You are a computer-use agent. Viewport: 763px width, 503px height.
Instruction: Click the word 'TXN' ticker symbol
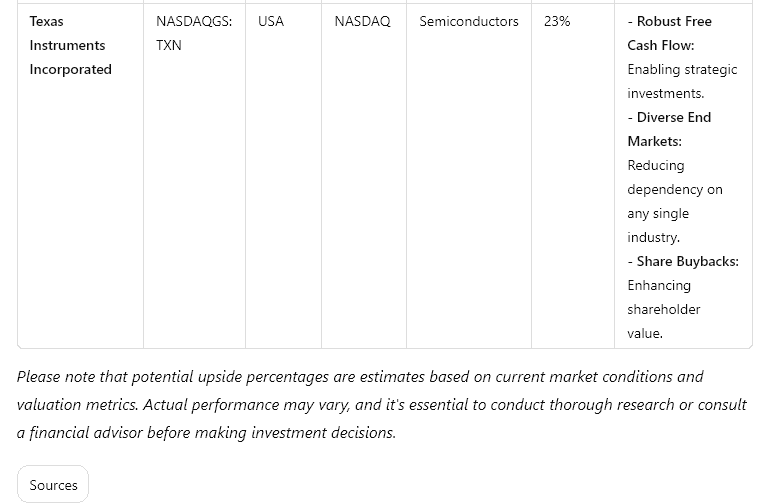[x=169, y=45]
